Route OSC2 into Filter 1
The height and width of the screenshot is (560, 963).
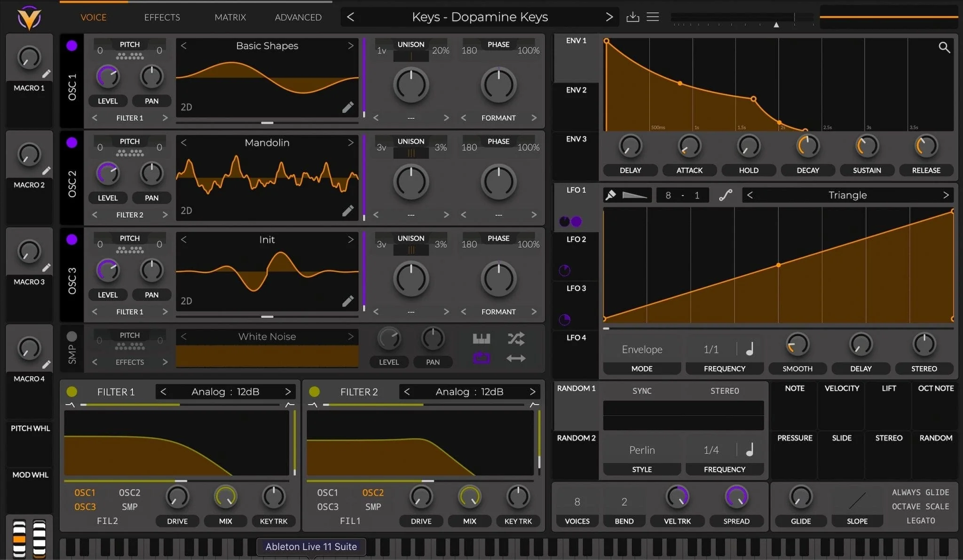129,492
